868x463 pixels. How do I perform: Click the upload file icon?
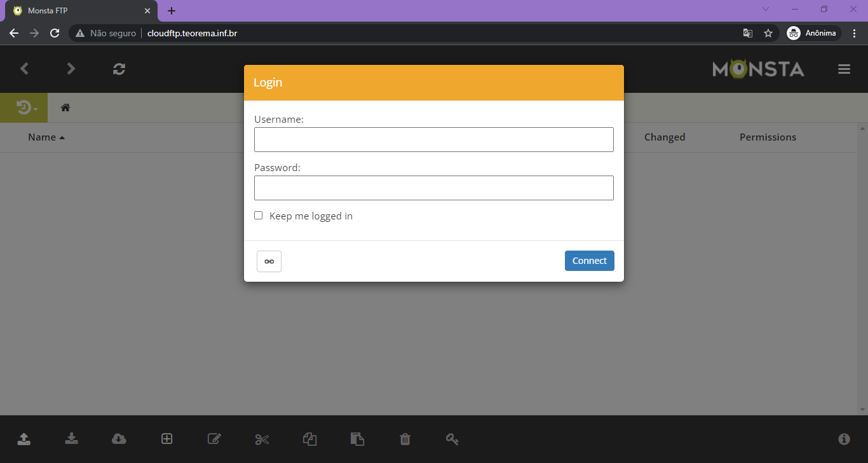tap(24, 439)
